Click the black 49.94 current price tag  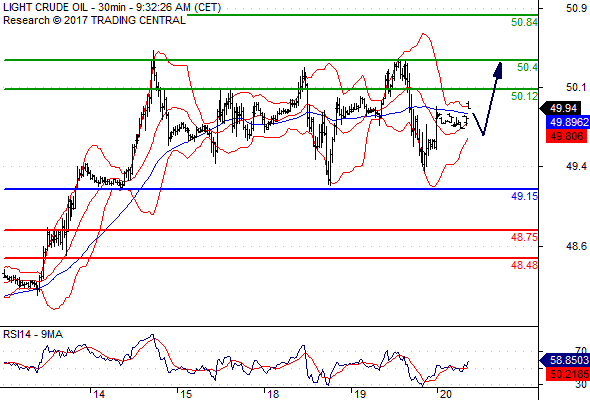tap(560, 108)
